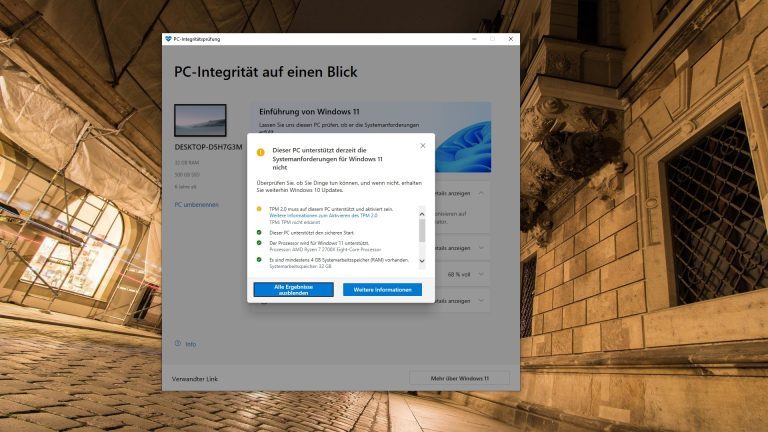Click the Einführung von Windows 11 heading
This screenshot has height=432, width=768.
(x=309, y=112)
